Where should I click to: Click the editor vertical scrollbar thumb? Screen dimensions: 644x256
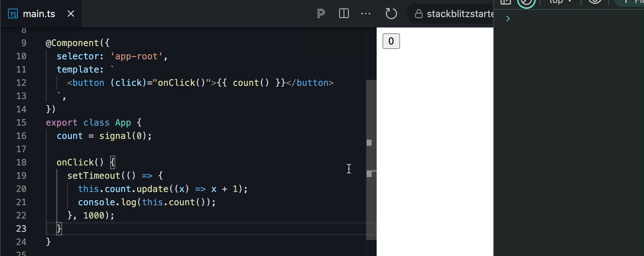pyautogui.click(x=371, y=160)
